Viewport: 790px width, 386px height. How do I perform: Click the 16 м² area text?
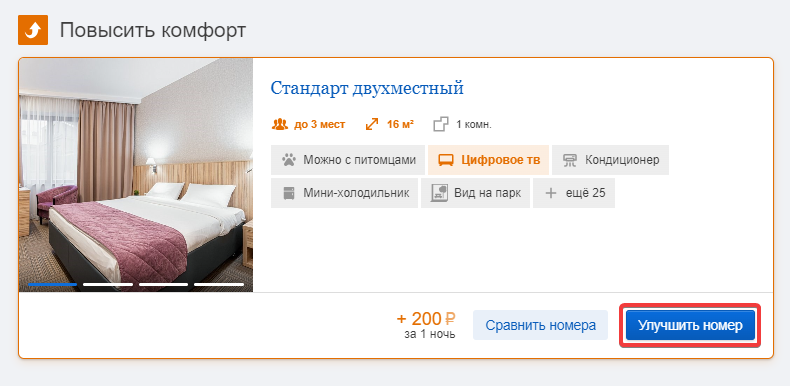pos(401,124)
